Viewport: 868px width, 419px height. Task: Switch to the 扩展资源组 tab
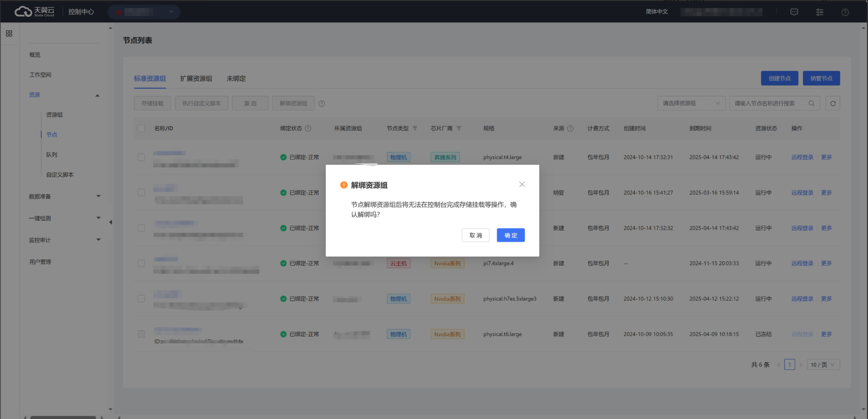[196, 78]
